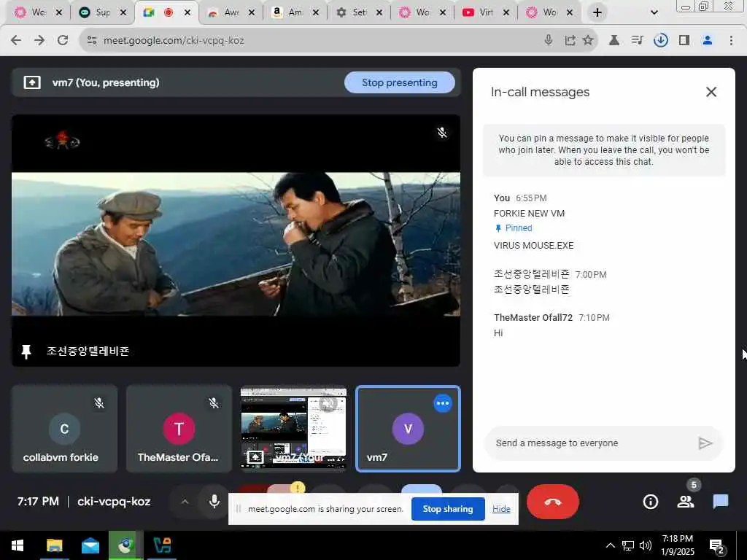Open network icon in system tray

click(x=628, y=545)
